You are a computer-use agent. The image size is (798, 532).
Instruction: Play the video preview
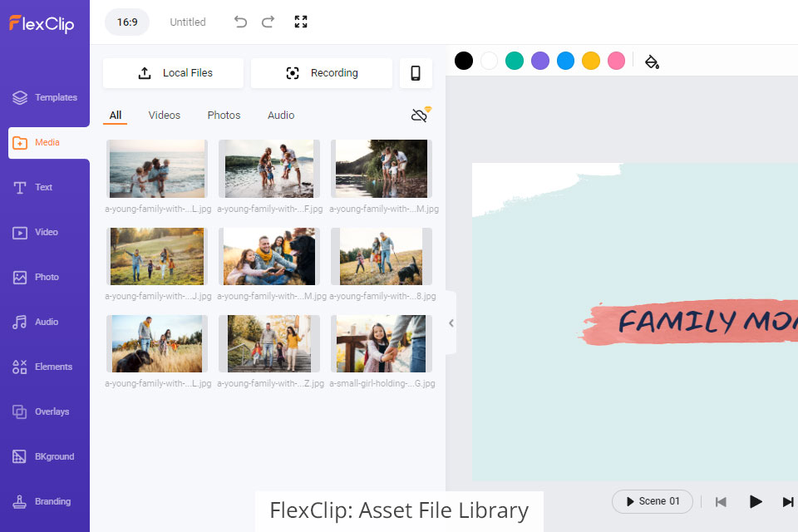[756, 502]
